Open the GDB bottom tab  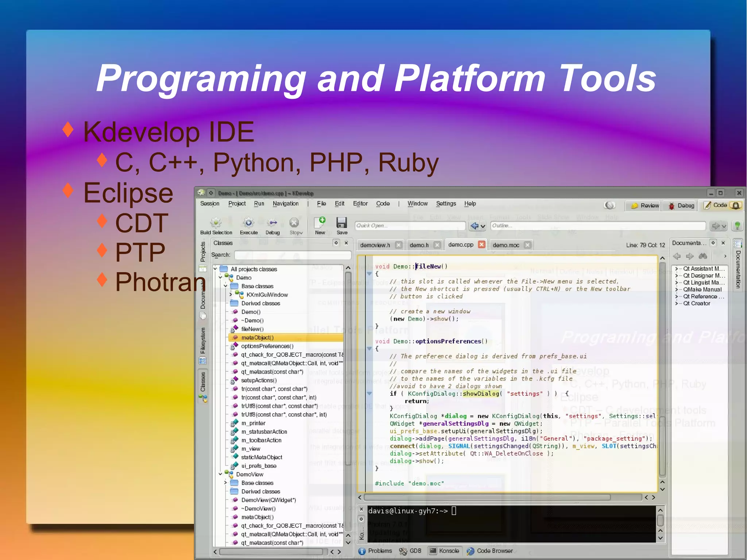[x=410, y=551]
